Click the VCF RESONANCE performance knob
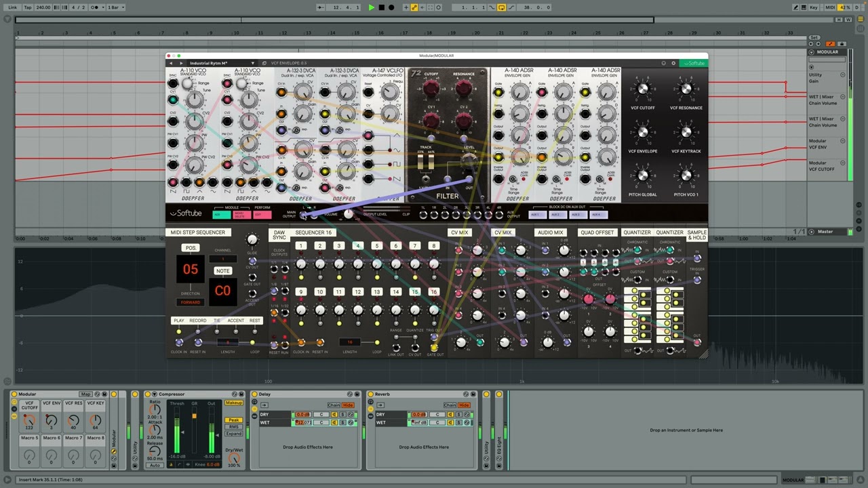The height and width of the screenshot is (488, 868). pos(686,89)
